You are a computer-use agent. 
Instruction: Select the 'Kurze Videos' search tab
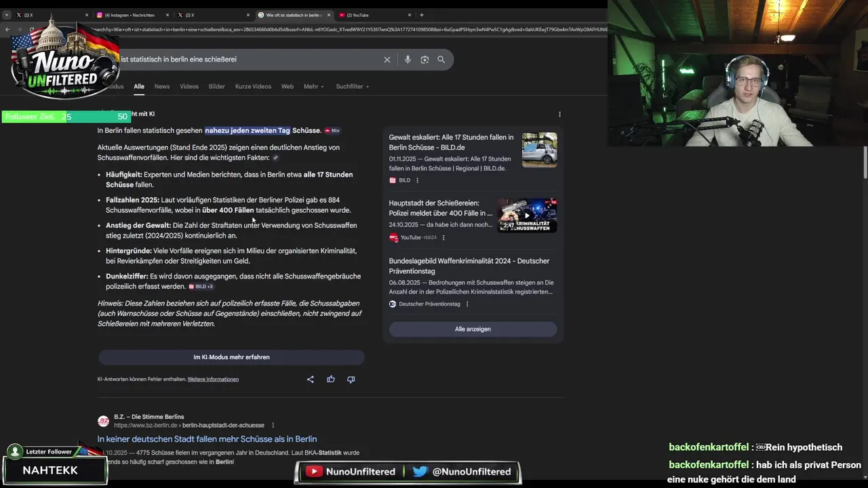(253, 87)
